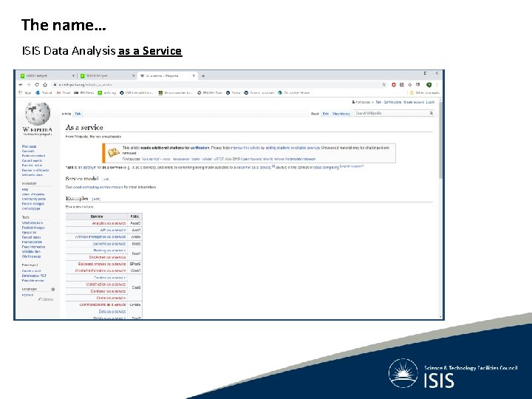Click the browser address bar
Screen dimensions: 532x399
(216, 84)
